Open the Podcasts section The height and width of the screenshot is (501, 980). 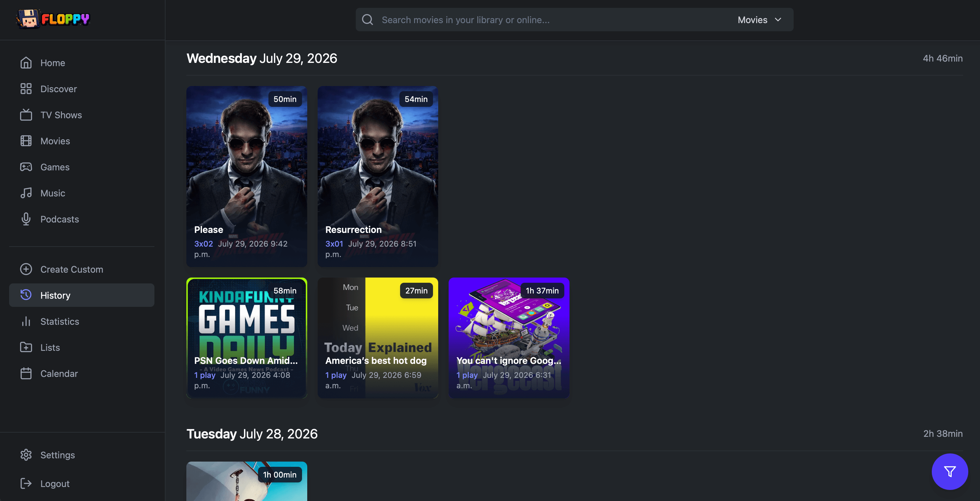pos(82,219)
